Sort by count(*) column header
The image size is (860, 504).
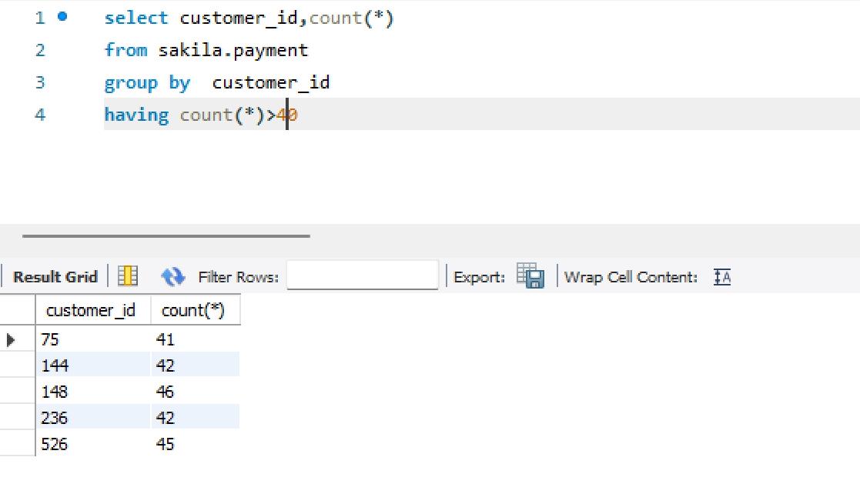(x=192, y=311)
